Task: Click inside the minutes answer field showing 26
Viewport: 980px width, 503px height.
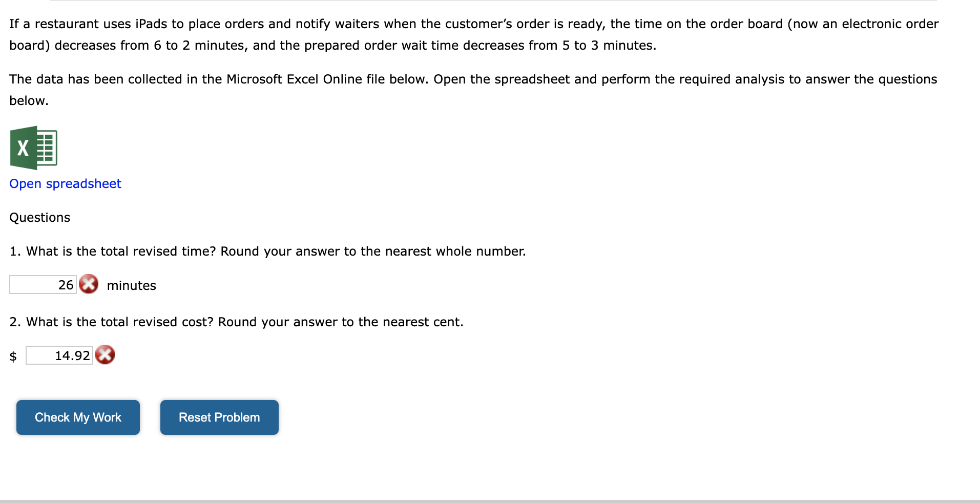Action: tap(43, 284)
